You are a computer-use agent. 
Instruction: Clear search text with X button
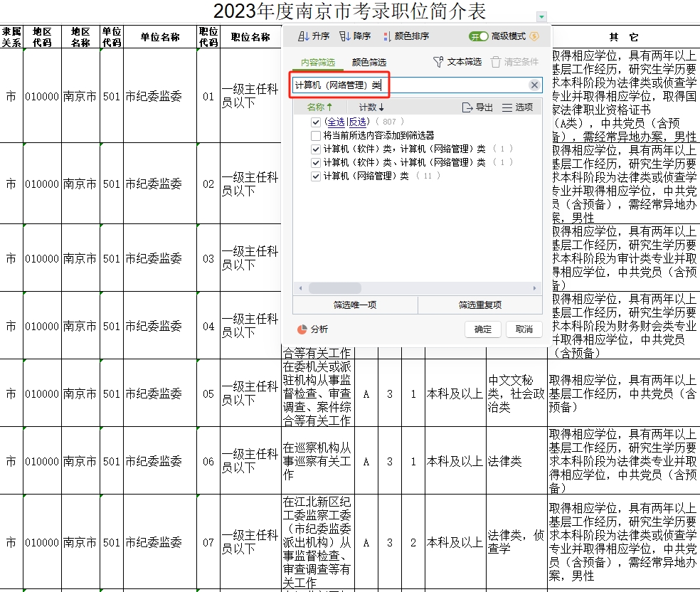pos(534,85)
